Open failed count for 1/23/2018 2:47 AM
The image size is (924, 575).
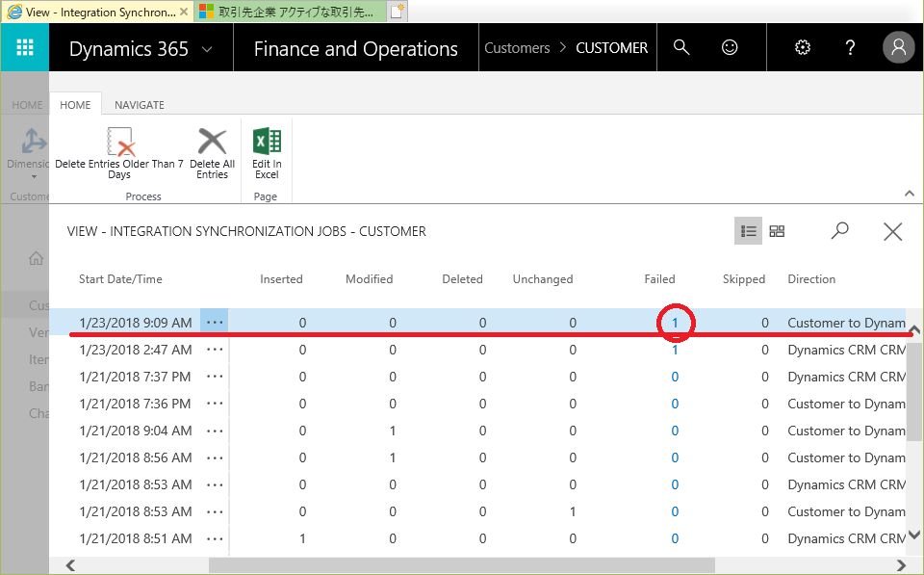(675, 350)
